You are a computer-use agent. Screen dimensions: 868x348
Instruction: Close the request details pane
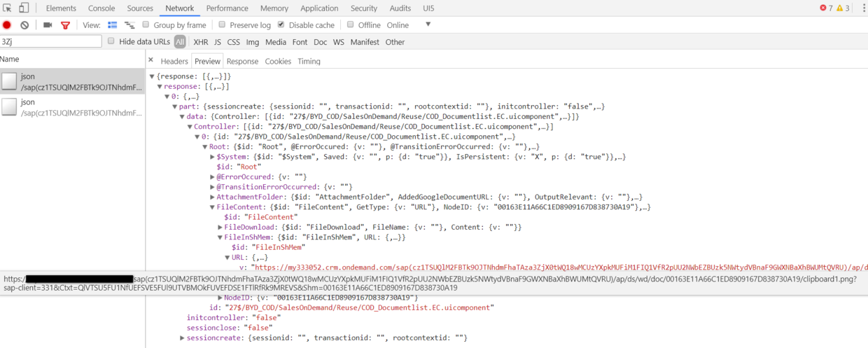[x=150, y=60]
